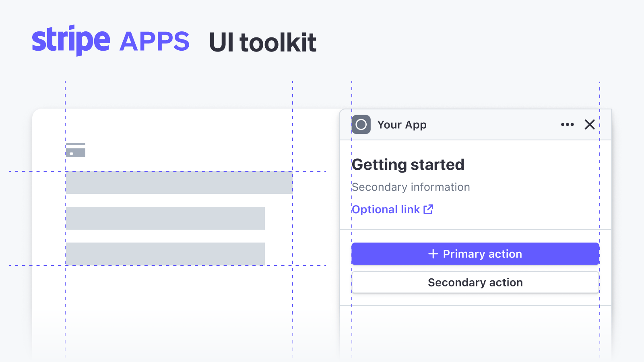Click the APPS wordmark beside Stripe

pyautogui.click(x=155, y=41)
